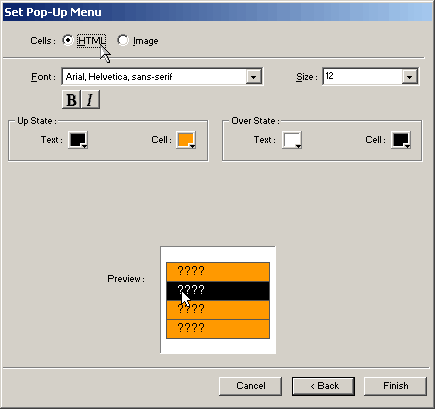Click the Cancel button
435x409 pixels.
251,386
